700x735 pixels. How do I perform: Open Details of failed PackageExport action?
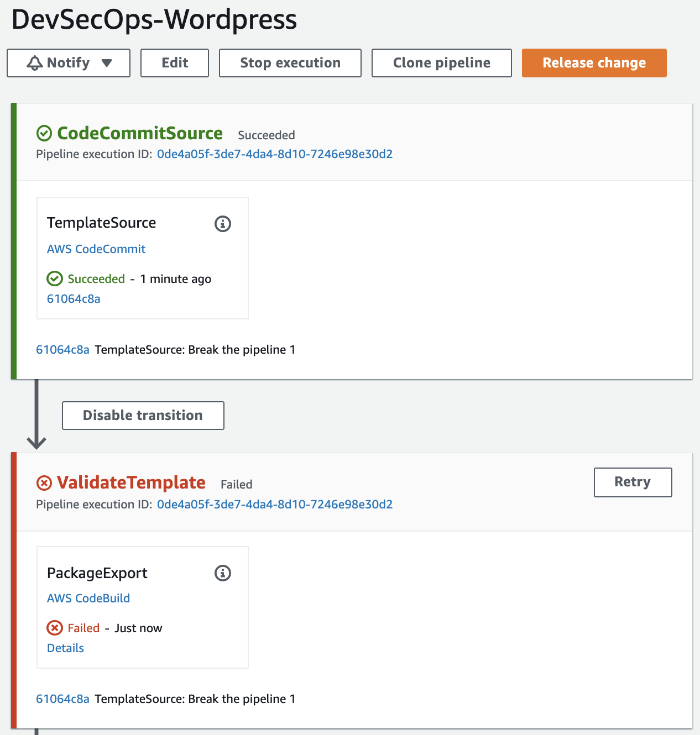pyautogui.click(x=65, y=648)
